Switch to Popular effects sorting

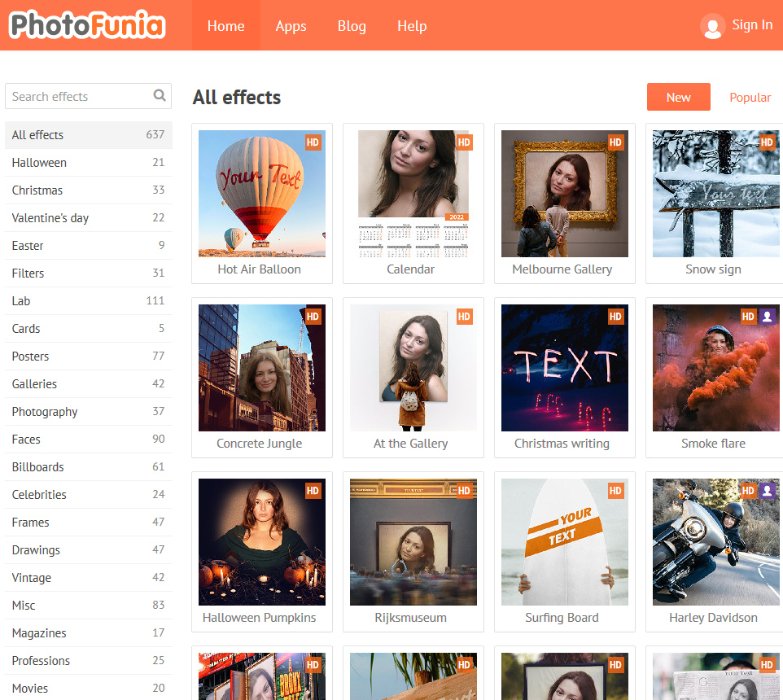point(750,98)
